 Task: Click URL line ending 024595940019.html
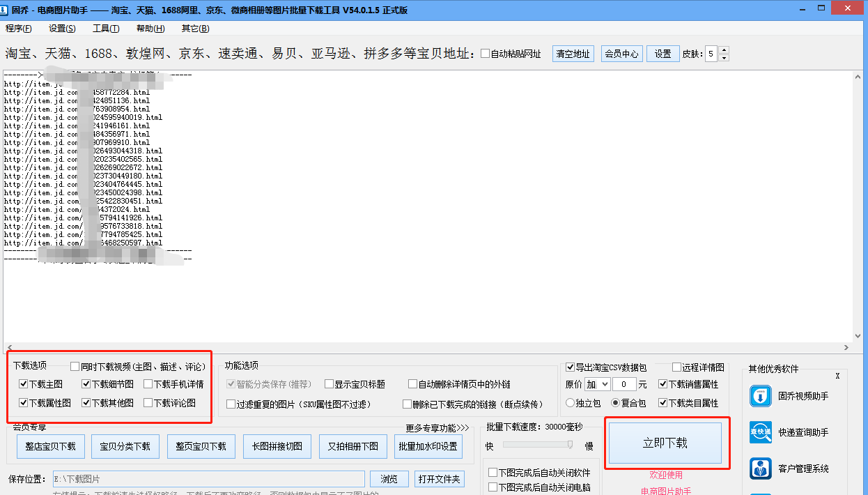coord(83,118)
